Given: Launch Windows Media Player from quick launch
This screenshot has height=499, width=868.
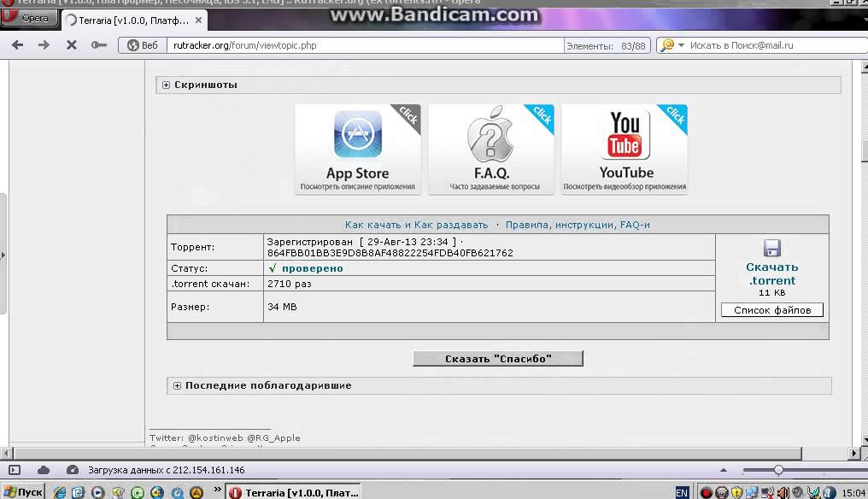Looking at the screenshot, I should pyautogui.click(x=98, y=492).
